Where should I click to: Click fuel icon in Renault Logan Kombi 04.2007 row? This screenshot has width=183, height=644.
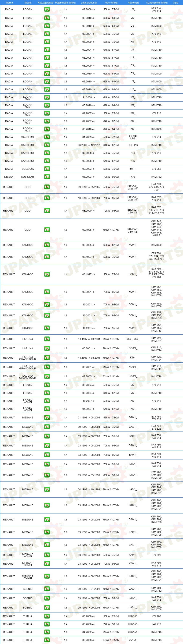[47, 409]
